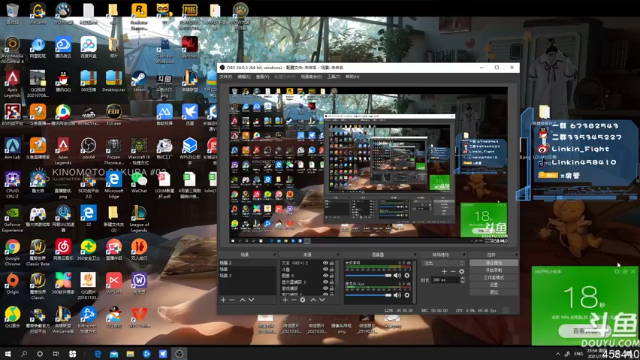
Task: Open the 编辑(E) menu in OBS
Action: [244, 77]
